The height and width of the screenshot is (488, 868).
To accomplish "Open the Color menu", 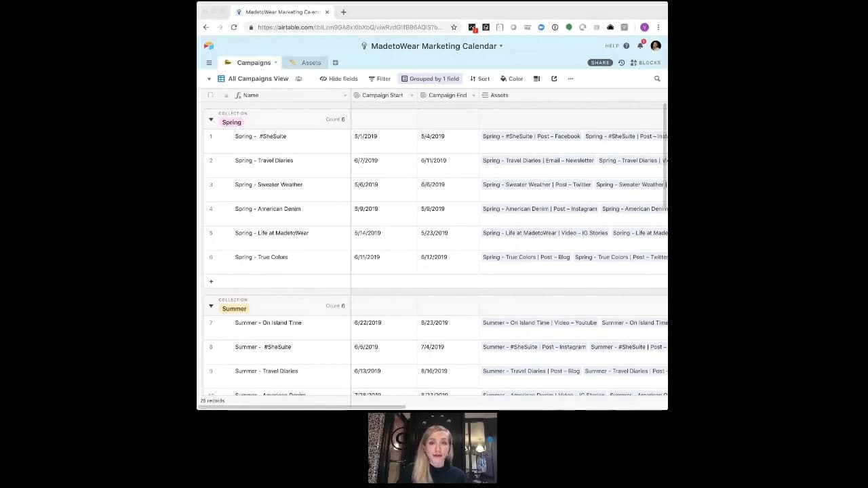I will (511, 79).
